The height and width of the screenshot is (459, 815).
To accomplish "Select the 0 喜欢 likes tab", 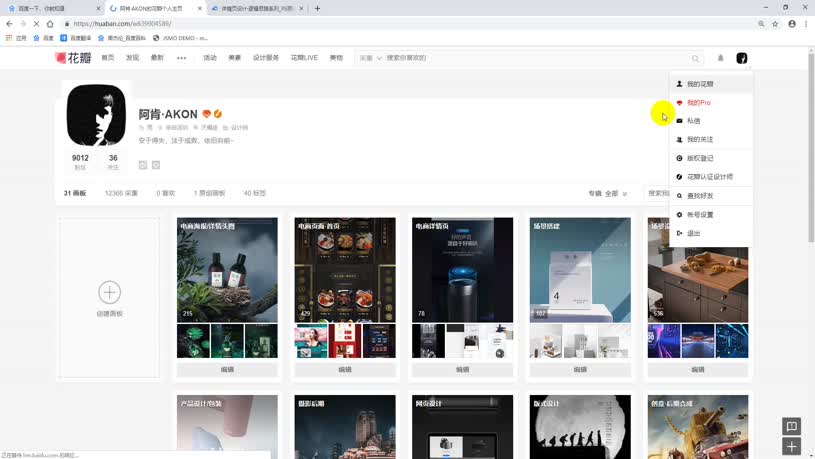I will click(165, 193).
